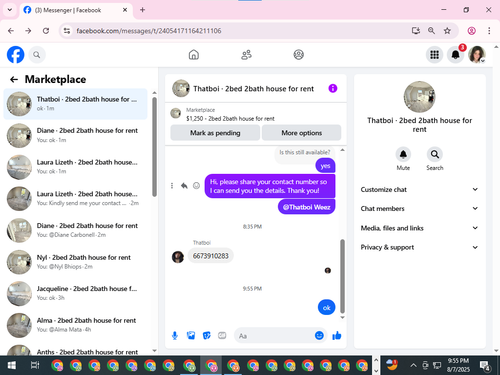Go to the Home feed icon
Image resolution: width=500 pixels, height=375 pixels.
point(194,55)
